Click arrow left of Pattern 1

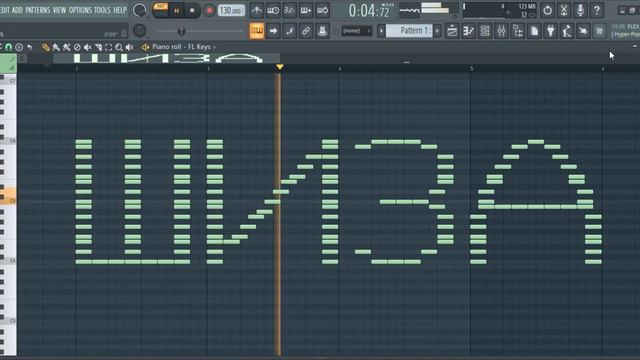point(381,31)
